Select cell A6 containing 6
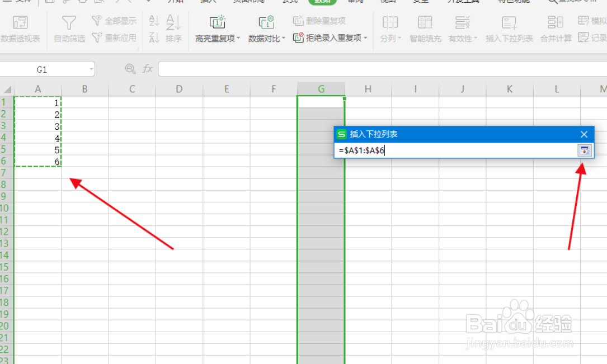 pyautogui.click(x=37, y=161)
